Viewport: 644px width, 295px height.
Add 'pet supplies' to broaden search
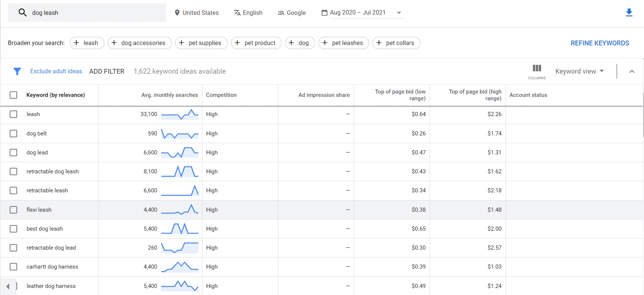coord(201,43)
